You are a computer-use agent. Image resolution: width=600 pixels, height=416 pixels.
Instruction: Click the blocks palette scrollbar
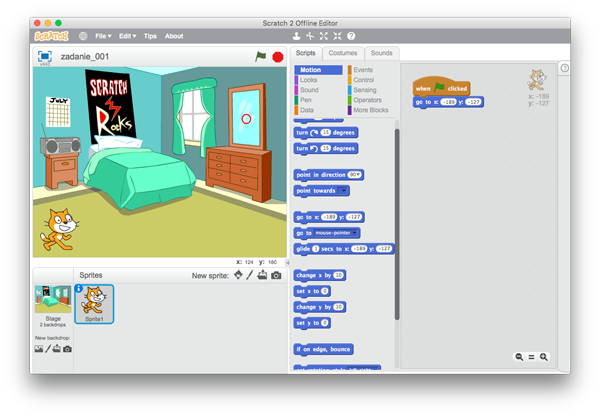(x=397, y=224)
